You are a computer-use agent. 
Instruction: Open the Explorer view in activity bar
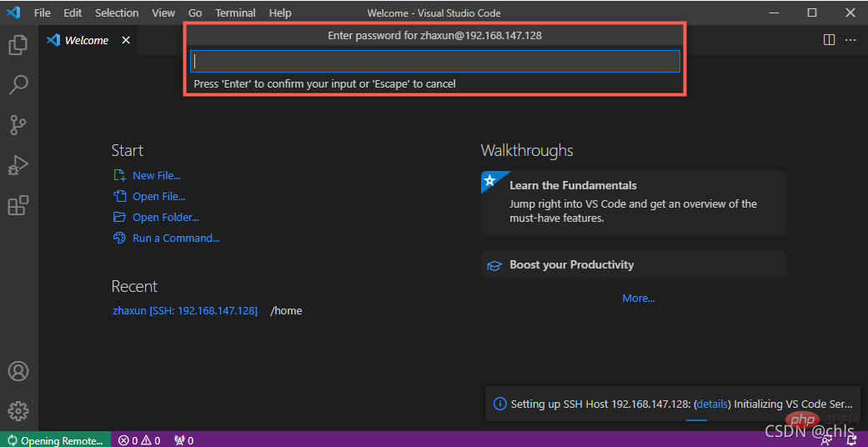click(18, 45)
